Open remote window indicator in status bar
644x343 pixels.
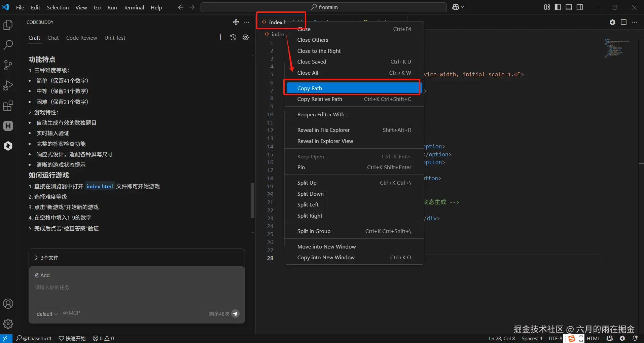tap(6, 338)
